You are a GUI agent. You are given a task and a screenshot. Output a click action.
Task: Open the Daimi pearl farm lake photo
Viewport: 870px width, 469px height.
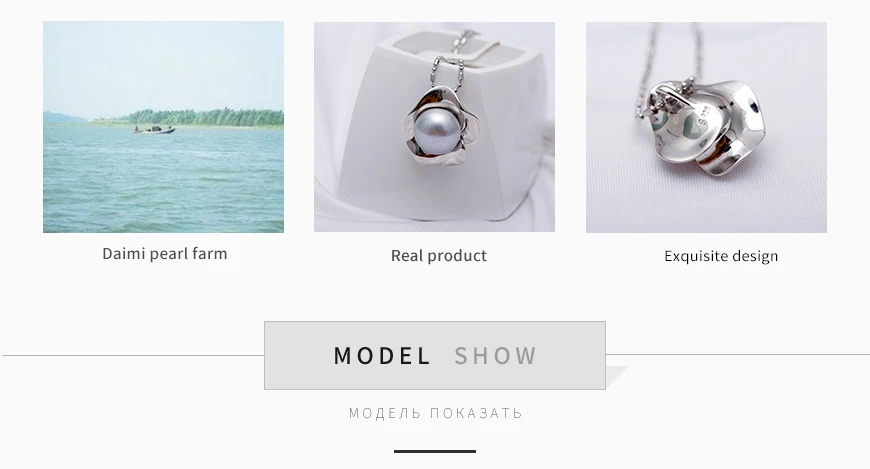tap(163, 127)
